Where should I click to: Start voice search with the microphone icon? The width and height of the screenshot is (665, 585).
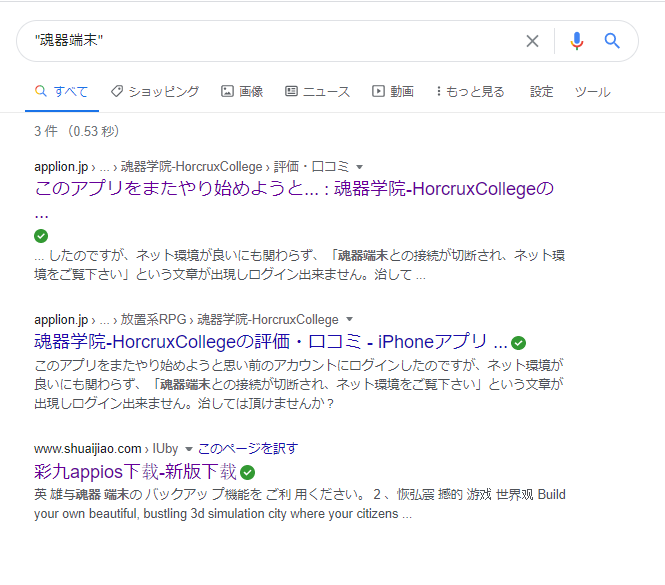pos(576,41)
